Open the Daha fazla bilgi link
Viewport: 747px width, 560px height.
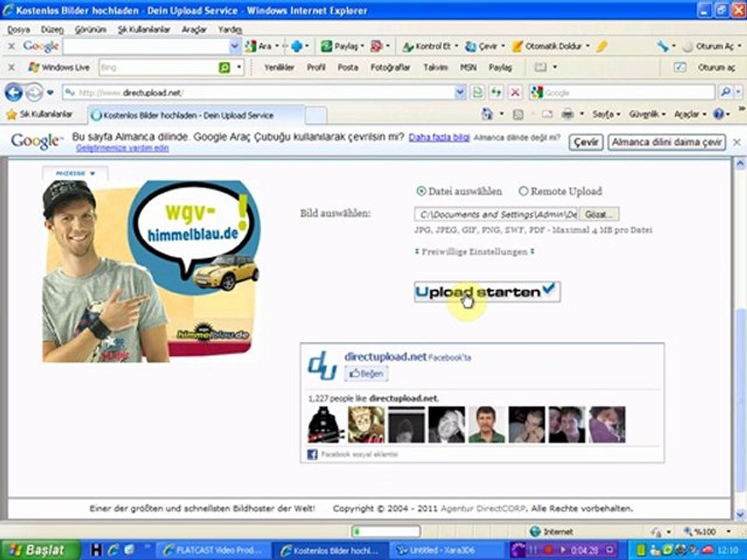coord(439,137)
